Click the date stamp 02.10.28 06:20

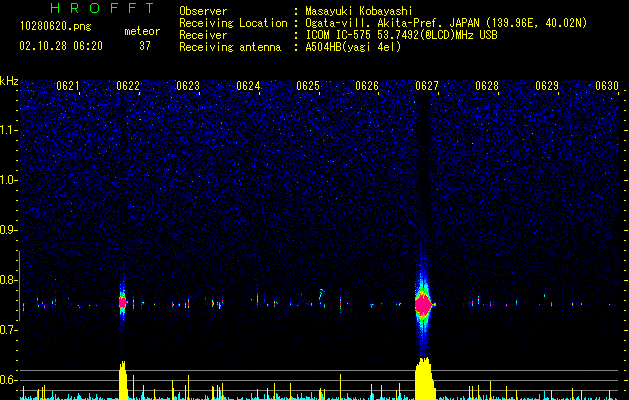pyautogui.click(x=61, y=46)
